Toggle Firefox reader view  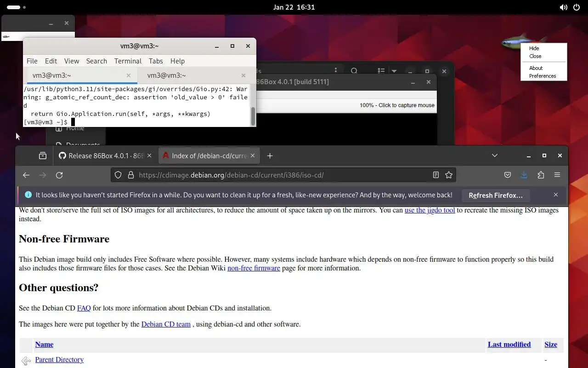point(436,175)
